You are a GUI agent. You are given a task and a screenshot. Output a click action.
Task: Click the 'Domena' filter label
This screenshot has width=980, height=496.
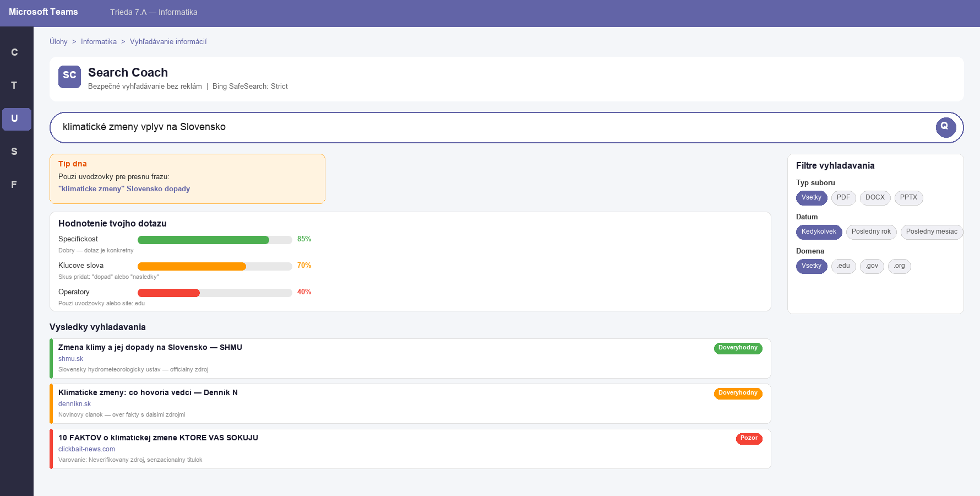[x=810, y=251]
